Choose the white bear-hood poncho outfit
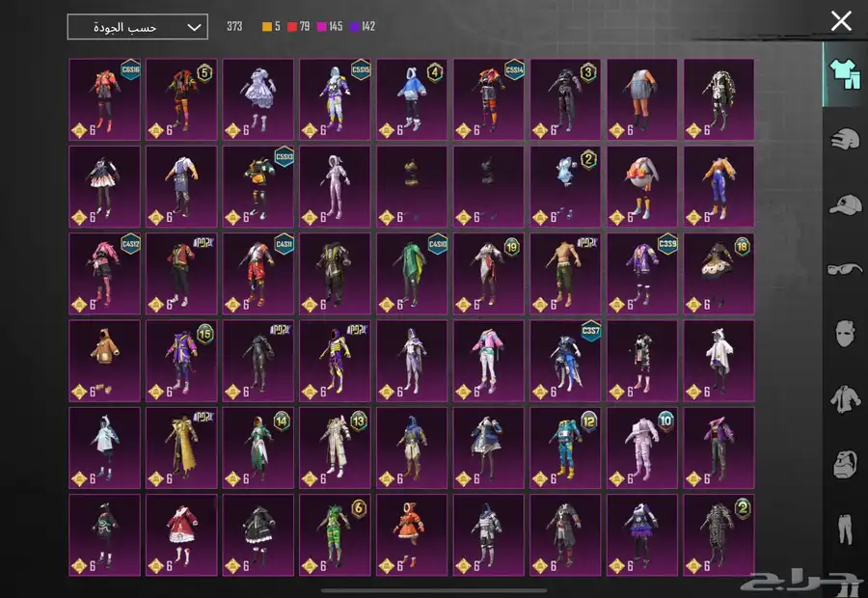 pyautogui.click(x=719, y=361)
